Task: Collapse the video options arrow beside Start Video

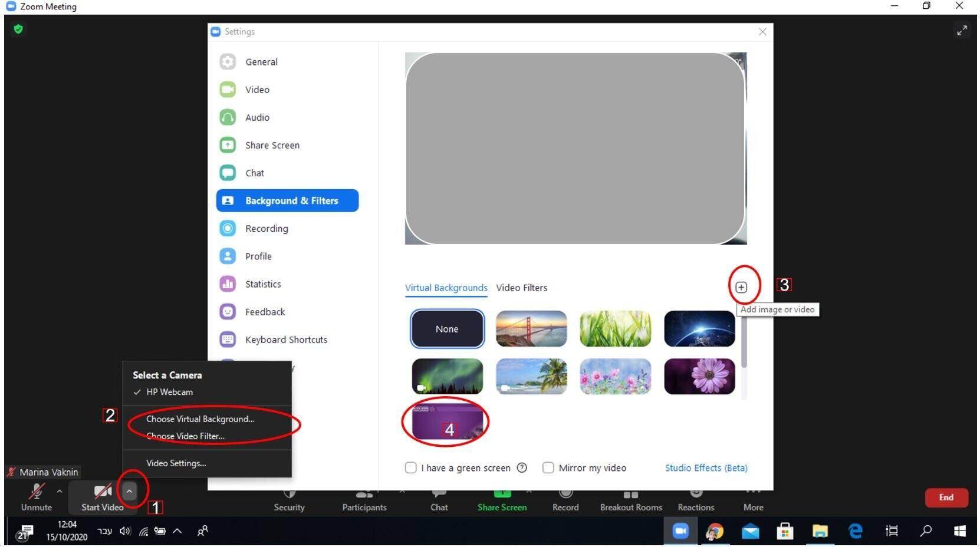Action: point(129,491)
